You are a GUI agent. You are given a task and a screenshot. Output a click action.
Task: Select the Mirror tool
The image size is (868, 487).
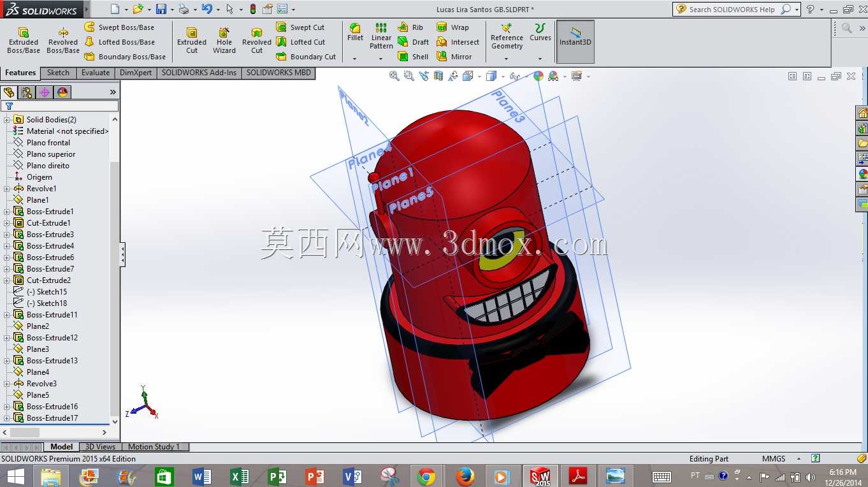(454, 57)
